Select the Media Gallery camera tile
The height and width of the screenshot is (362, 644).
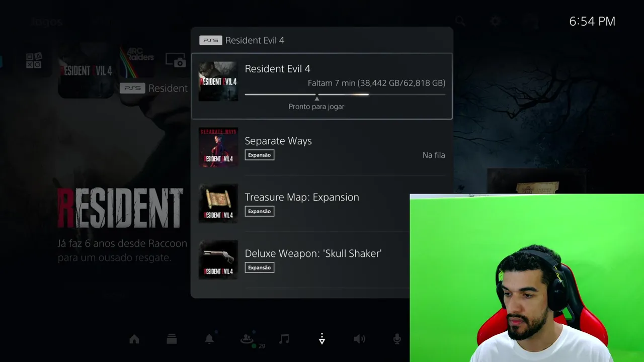tap(176, 60)
